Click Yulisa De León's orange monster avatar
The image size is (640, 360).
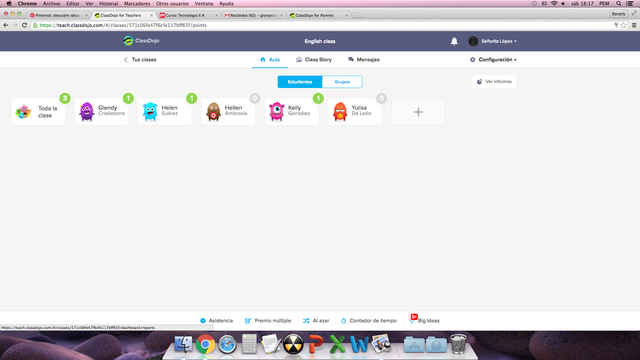point(340,111)
